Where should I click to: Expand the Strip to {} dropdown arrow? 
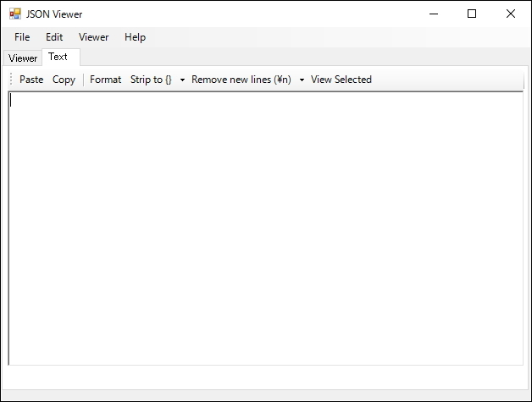pos(182,80)
